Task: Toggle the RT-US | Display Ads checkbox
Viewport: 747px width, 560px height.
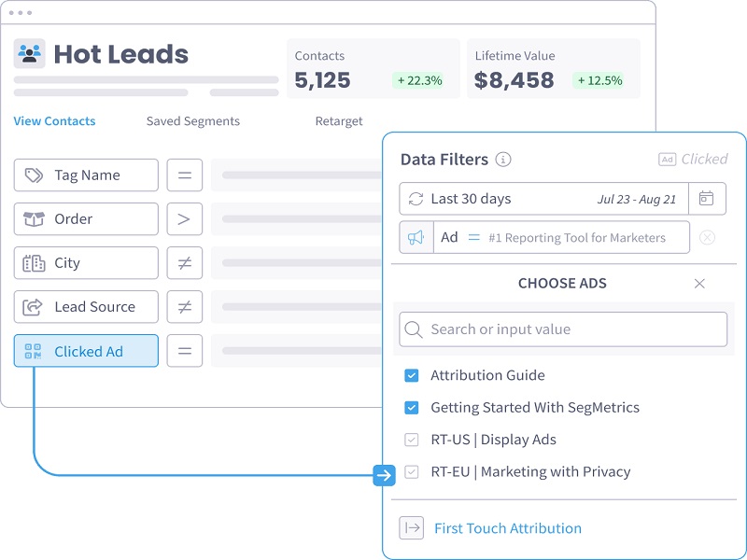Action: pos(412,440)
